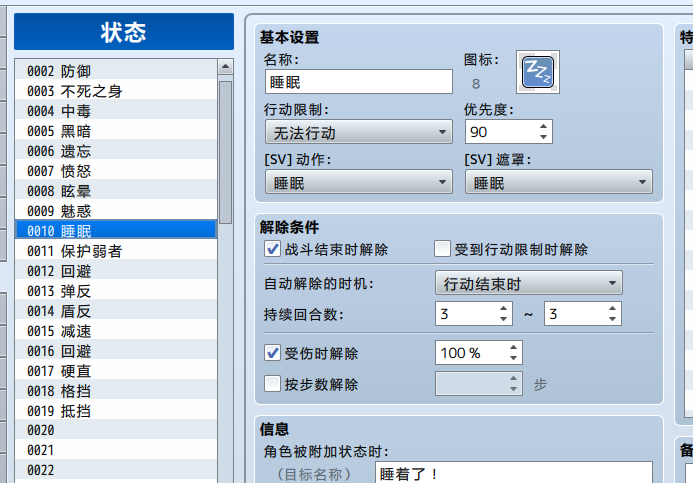Open the [SV] 动作 dropdown
693x483 pixels.
359,182
